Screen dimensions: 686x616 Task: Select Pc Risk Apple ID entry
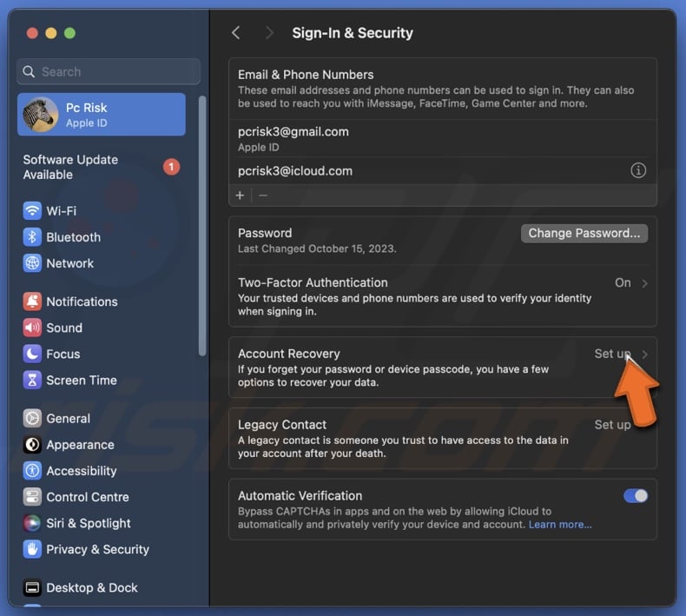[x=101, y=115]
